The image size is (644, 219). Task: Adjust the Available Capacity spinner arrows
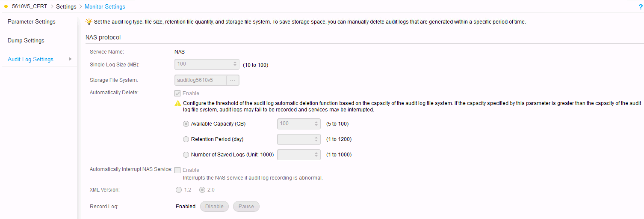(x=316, y=124)
